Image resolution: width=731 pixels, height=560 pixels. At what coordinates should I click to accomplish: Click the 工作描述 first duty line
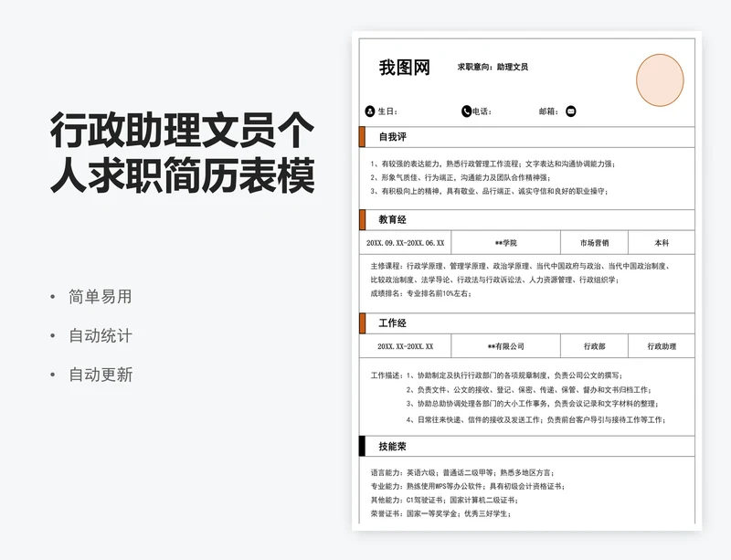coord(496,375)
